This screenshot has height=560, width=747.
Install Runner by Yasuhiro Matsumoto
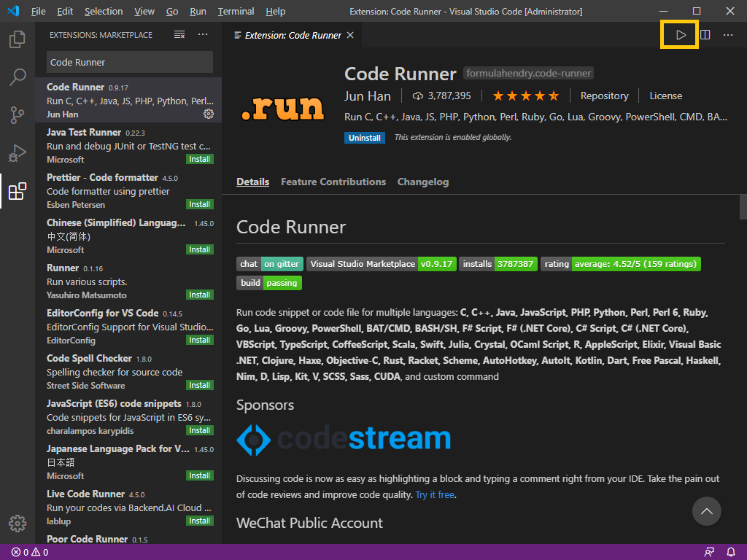tap(200, 295)
